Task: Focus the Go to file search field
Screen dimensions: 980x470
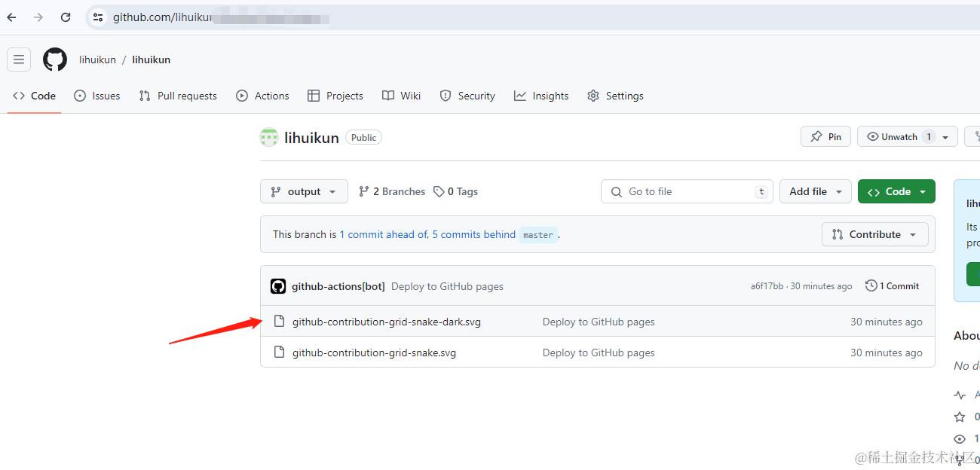Action: coord(687,191)
